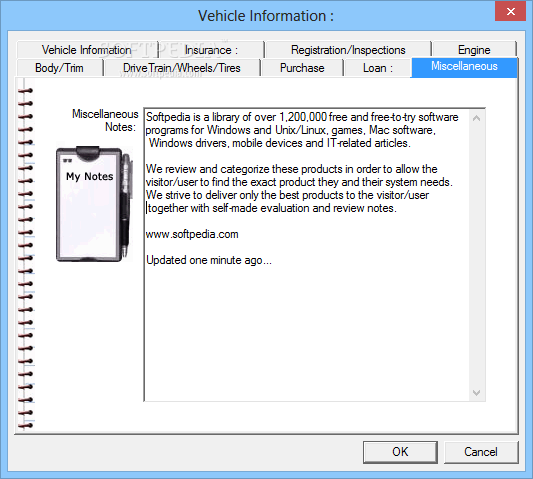Click the 'We strive to deliver' line
Screen dimensions: 533x479
(x=287, y=195)
